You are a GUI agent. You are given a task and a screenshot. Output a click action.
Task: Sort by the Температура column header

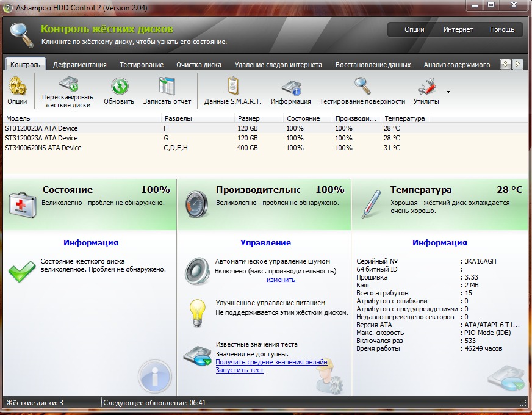[x=405, y=118]
